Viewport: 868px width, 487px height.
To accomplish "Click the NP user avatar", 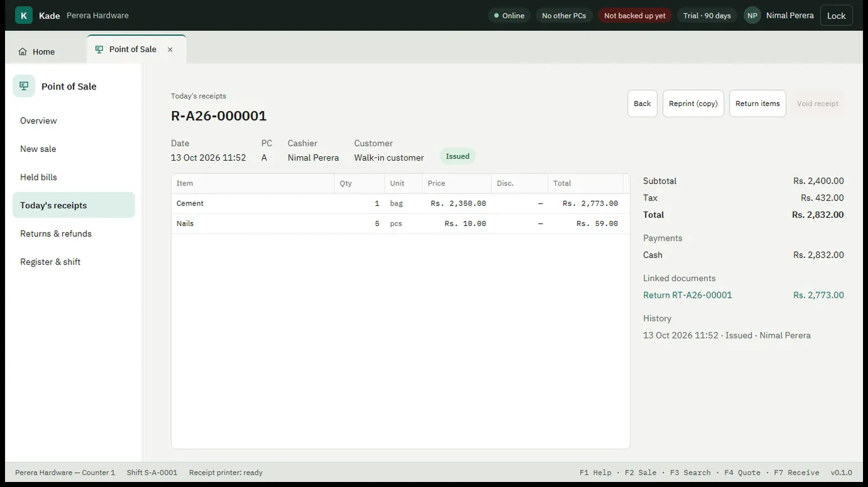I will pos(752,15).
